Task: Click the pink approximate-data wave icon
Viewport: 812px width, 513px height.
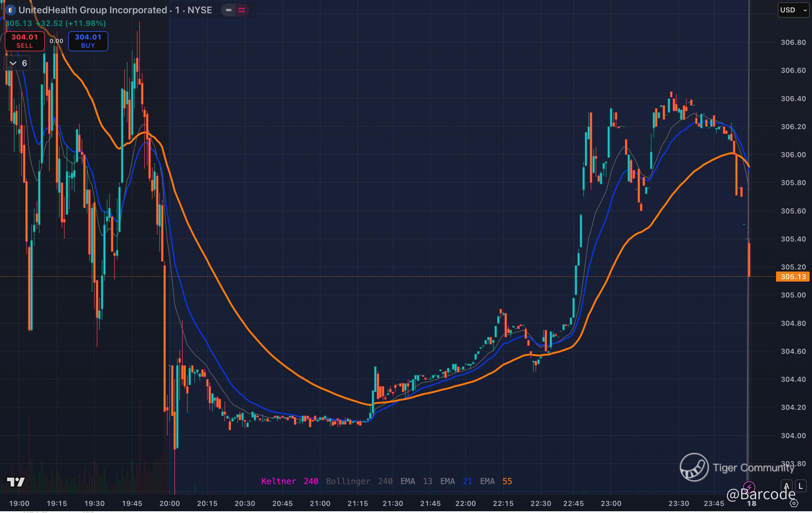Action: (x=241, y=10)
